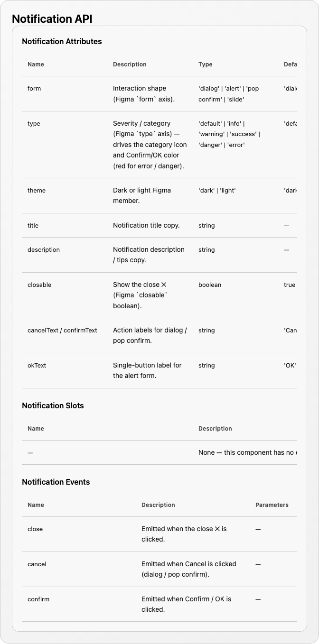This screenshot has width=319, height=644.
Task: Click the Notification API page heading
Action: [52, 18]
